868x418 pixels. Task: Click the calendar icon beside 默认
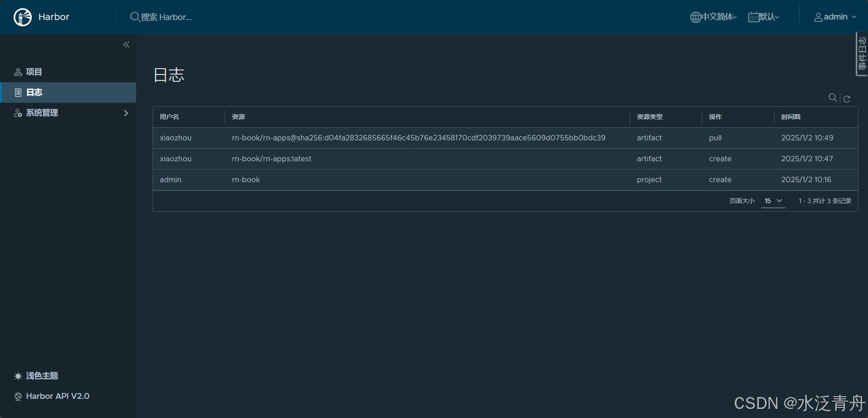pyautogui.click(x=753, y=17)
